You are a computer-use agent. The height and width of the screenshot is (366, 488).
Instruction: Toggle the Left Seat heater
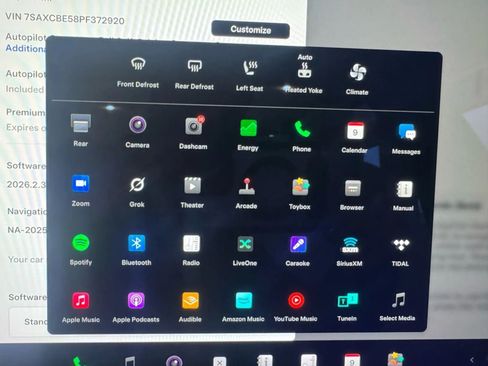click(250, 76)
